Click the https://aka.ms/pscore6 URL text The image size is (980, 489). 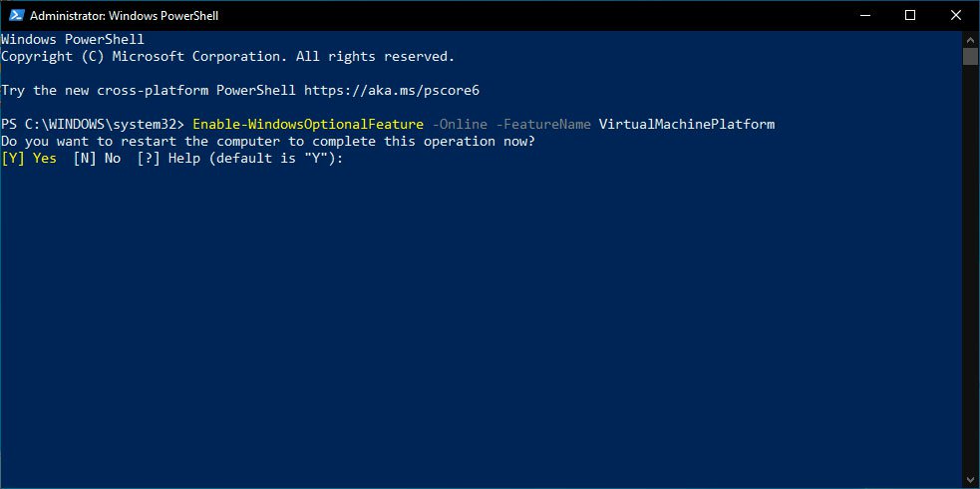click(x=392, y=90)
